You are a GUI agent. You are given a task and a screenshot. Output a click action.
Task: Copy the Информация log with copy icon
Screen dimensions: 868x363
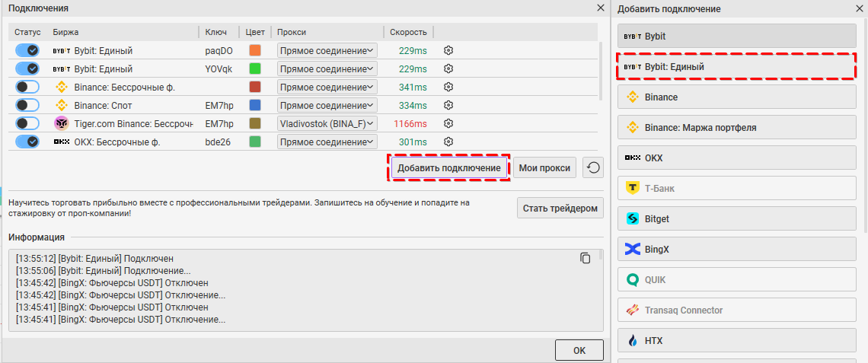coord(585,258)
